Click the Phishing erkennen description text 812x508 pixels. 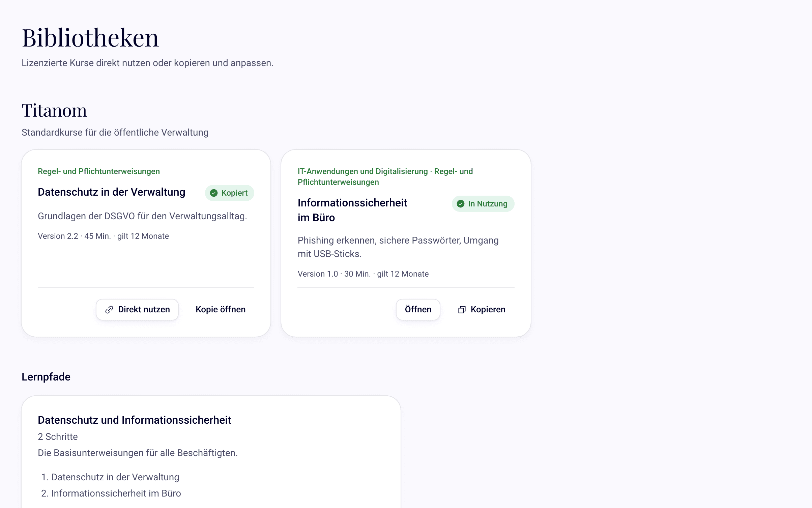[398, 247]
